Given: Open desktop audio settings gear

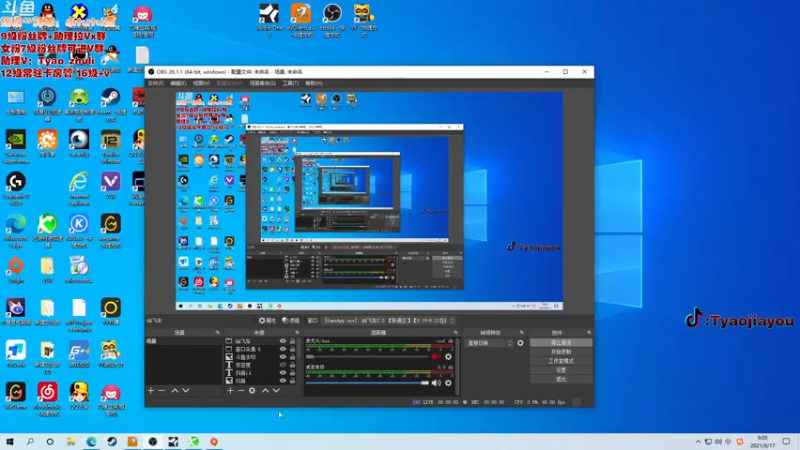Looking at the screenshot, I should 448,383.
